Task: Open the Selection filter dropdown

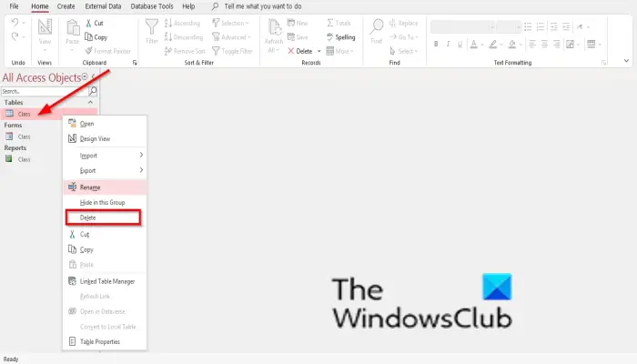Action: click(x=230, y=23)
